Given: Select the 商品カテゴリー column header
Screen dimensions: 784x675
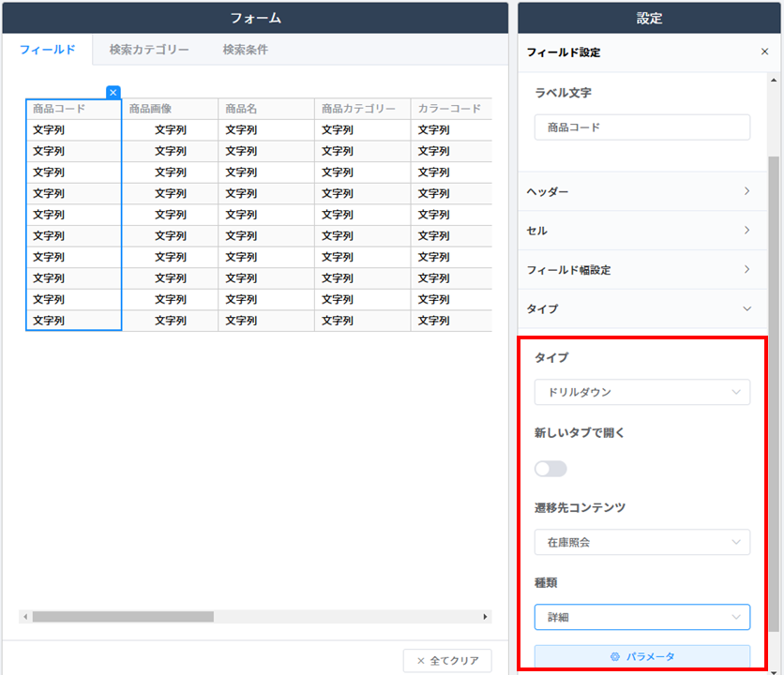Looking at the screenshot, I should coord(363,109).
